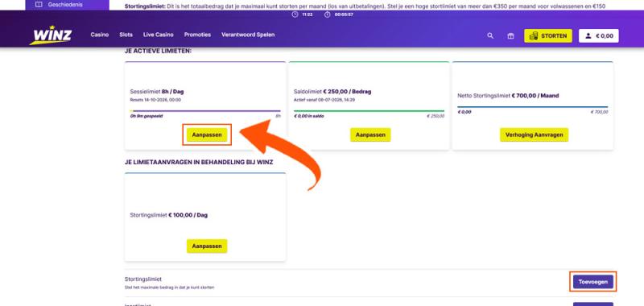Viewport: 644px width, 306px height.
Task: Click the Saldolimiet € 250,00 / Bedrag text
Action: click(332, 92)
